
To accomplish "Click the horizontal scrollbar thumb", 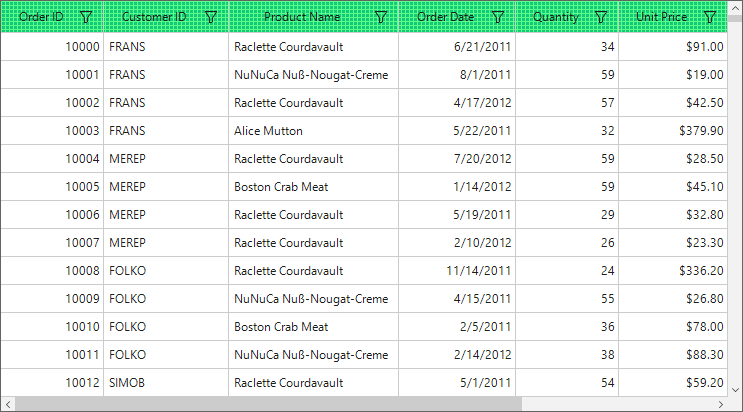I will click(x=268, y=404).
